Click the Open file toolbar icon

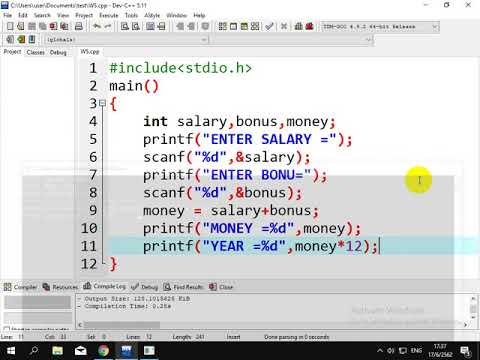21,26
